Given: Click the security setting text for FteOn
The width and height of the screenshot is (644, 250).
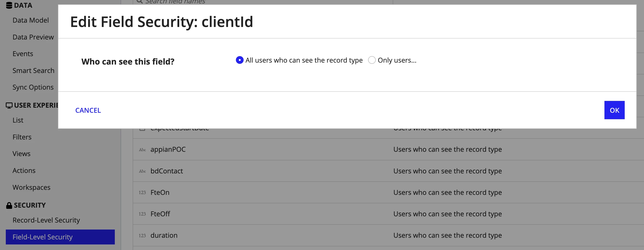Looking at the screenshot, I should coord(447,192).
